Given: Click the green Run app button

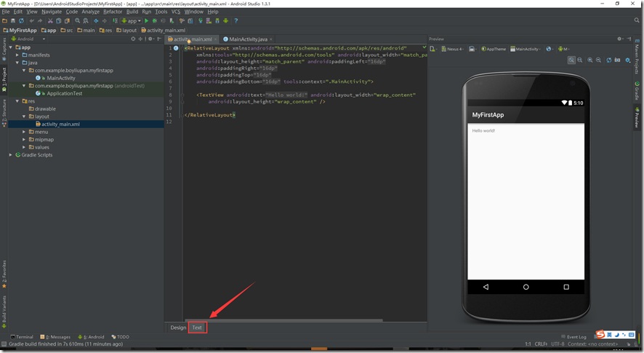Looking at the screenshot, I should pyautogui.click(x=146, y=20).
